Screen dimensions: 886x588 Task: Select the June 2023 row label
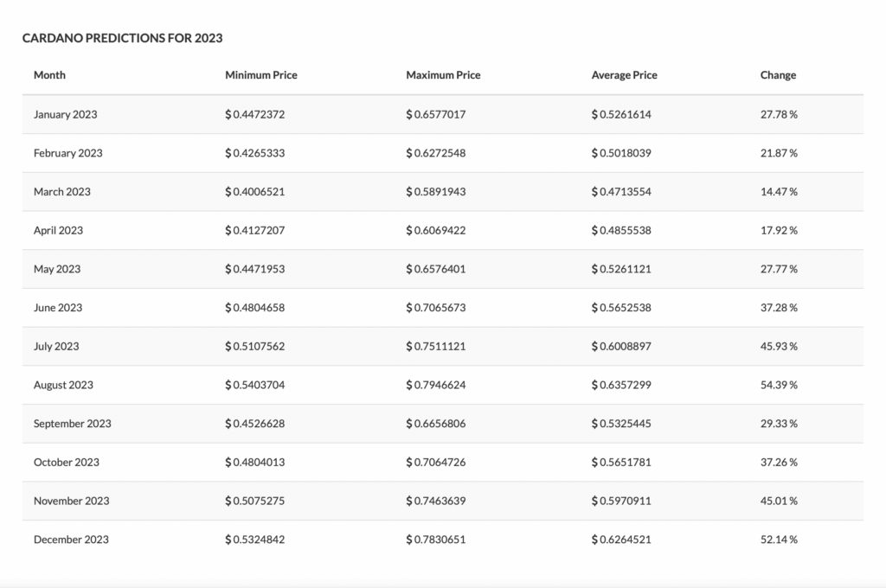(x=58, y=307)
